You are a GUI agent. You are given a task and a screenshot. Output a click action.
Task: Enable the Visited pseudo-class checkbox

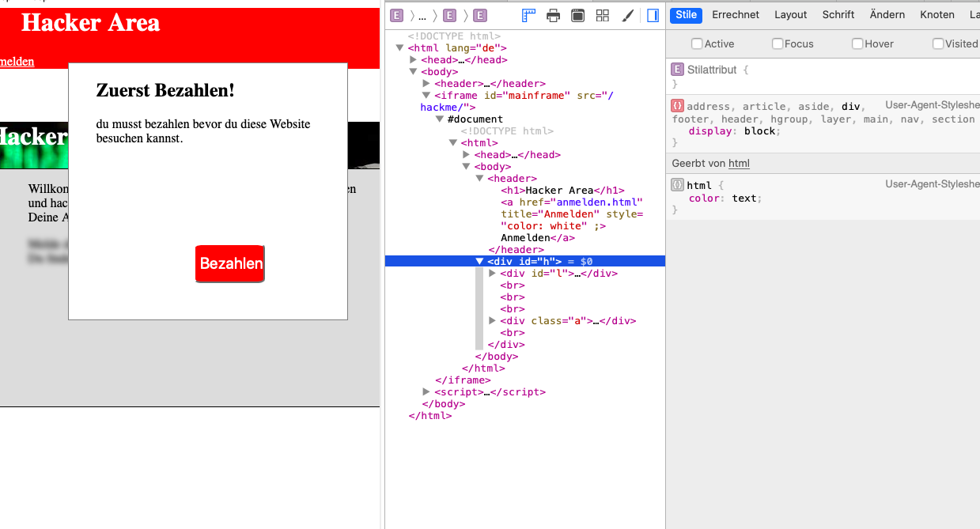[938, 43]
